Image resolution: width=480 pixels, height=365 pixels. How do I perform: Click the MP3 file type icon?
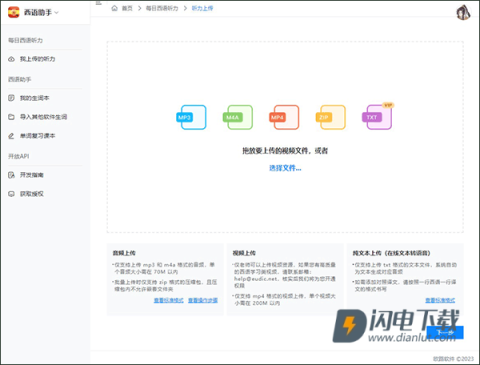coord(191,117)
